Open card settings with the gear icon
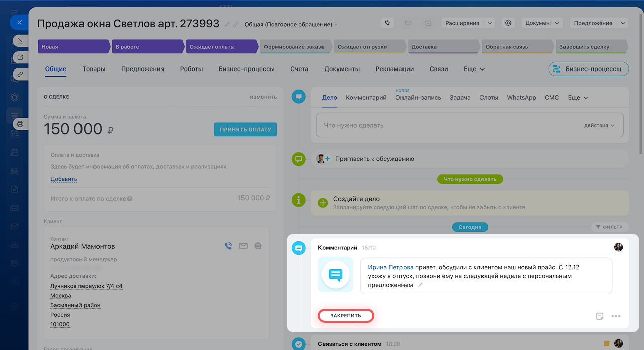 tap(508, 23)
